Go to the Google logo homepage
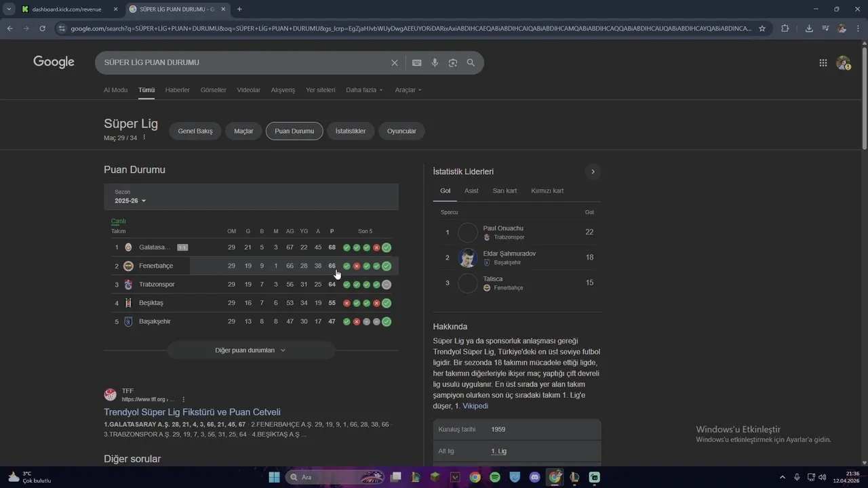868x488 pixels. (54, 62)
